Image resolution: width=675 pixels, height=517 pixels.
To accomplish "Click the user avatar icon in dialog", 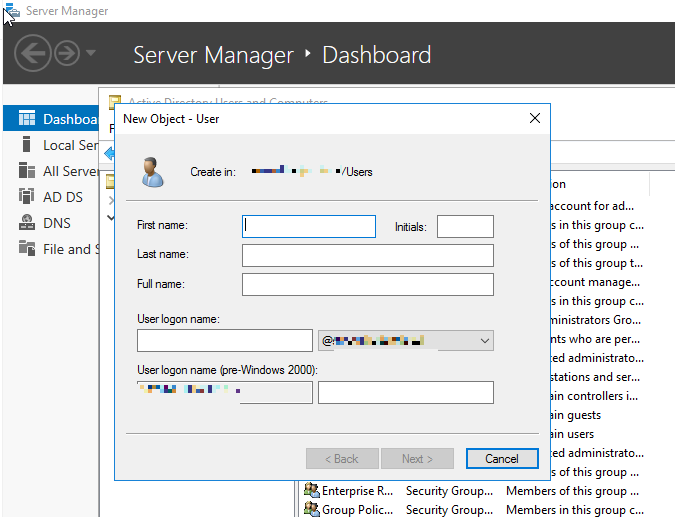I will pos(152,172).
